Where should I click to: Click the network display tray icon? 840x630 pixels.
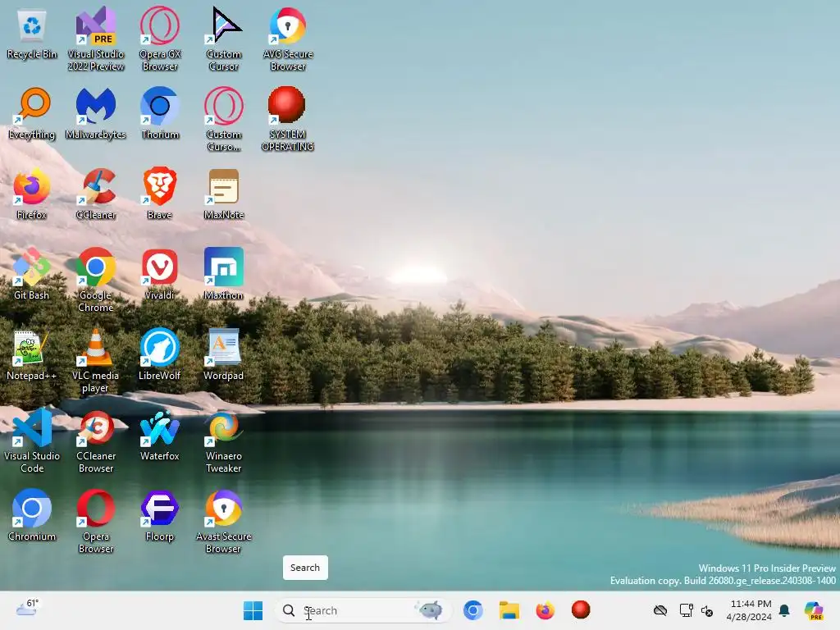pyautogui.click(x=686, y=610)
